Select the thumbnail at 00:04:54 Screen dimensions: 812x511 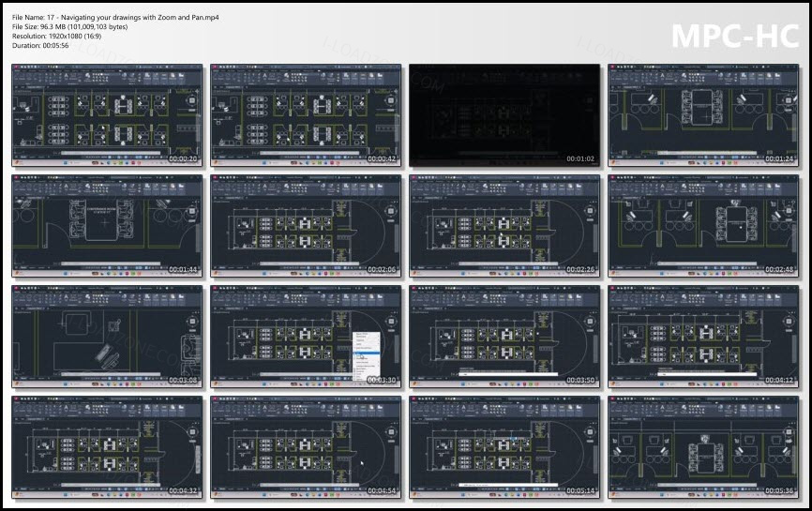pos(306,447)
